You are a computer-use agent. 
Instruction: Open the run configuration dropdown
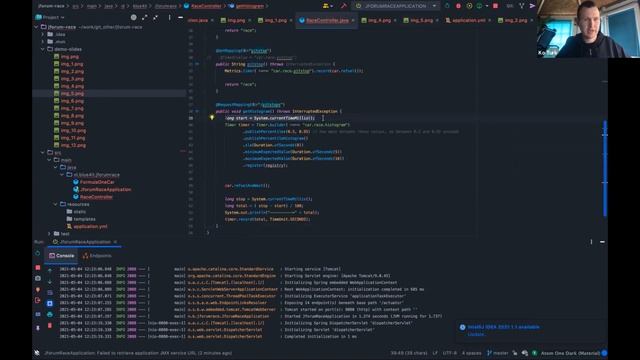click(x=396, y=6)
